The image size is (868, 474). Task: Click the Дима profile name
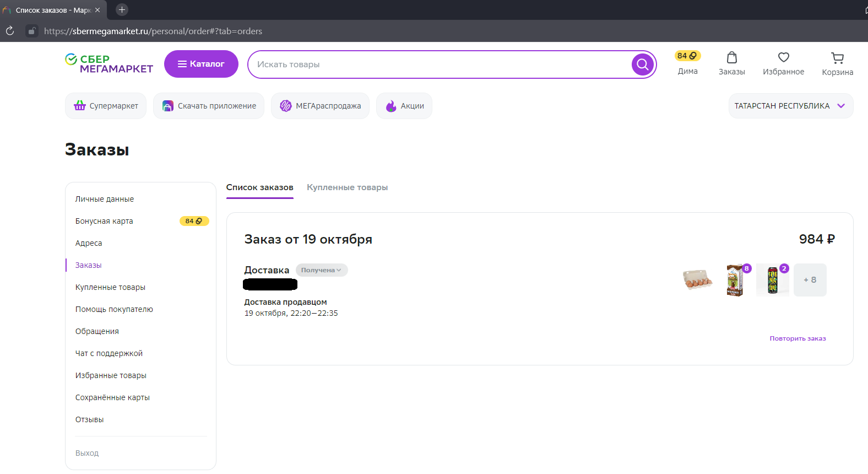[688, 71]
